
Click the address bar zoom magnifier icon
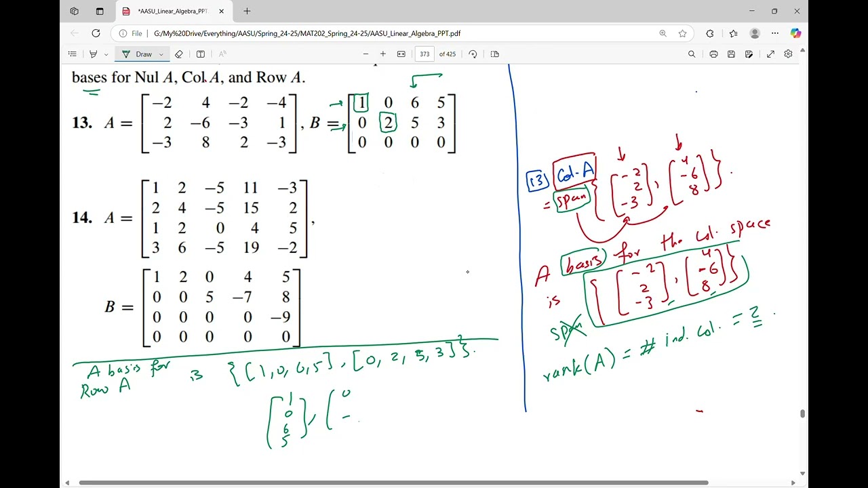663,33
